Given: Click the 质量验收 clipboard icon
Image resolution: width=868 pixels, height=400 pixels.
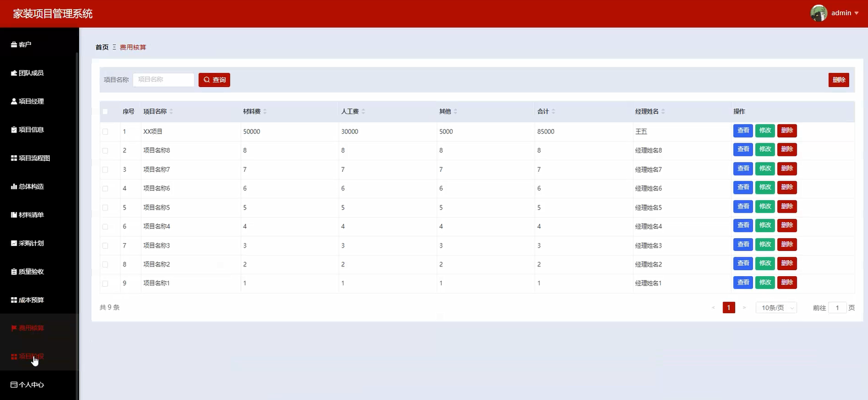Looking at the screenshot, I should (x=14, y=272).
